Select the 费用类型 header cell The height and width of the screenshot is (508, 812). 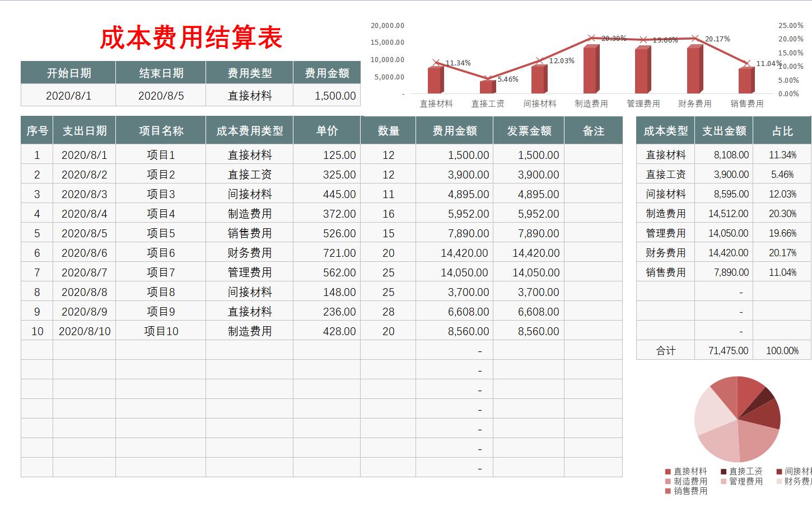coord(249,72)
